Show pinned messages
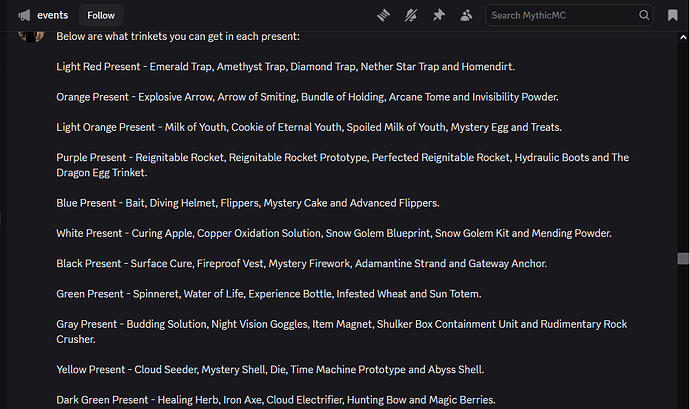The height and width of the screenshot is (409, 690). click(439, 15)
